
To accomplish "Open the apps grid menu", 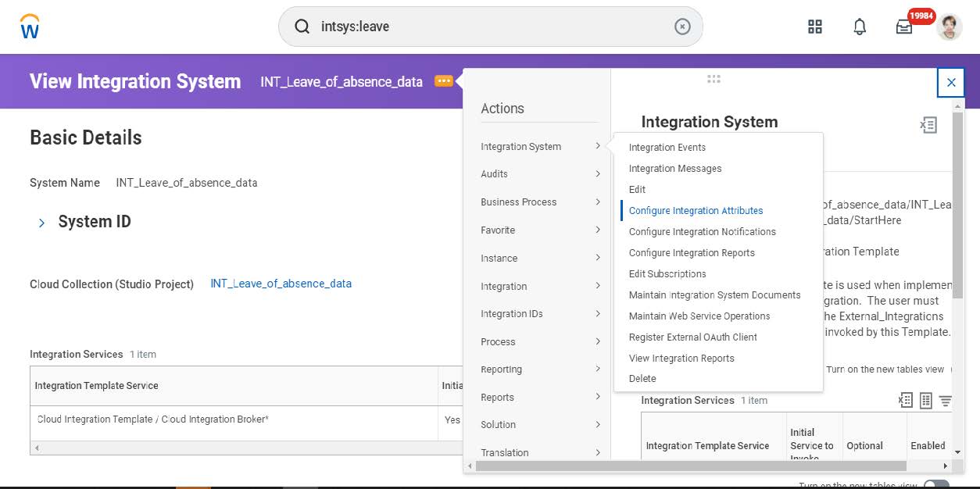I will (815, 27).
